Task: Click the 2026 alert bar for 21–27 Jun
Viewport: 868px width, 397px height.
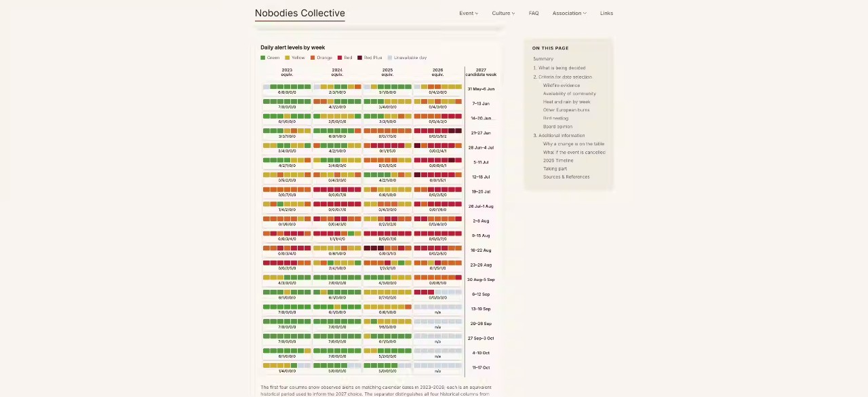Action: pos(437,131)
